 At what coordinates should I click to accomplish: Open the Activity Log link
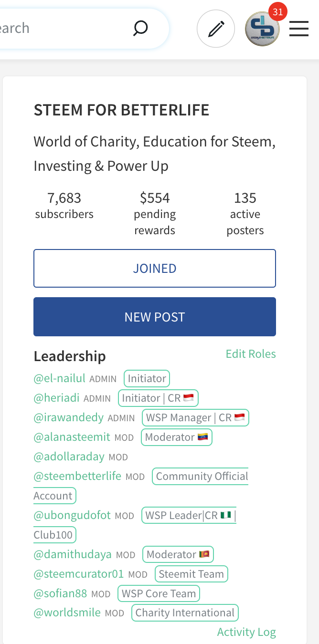tap(246, 632)
